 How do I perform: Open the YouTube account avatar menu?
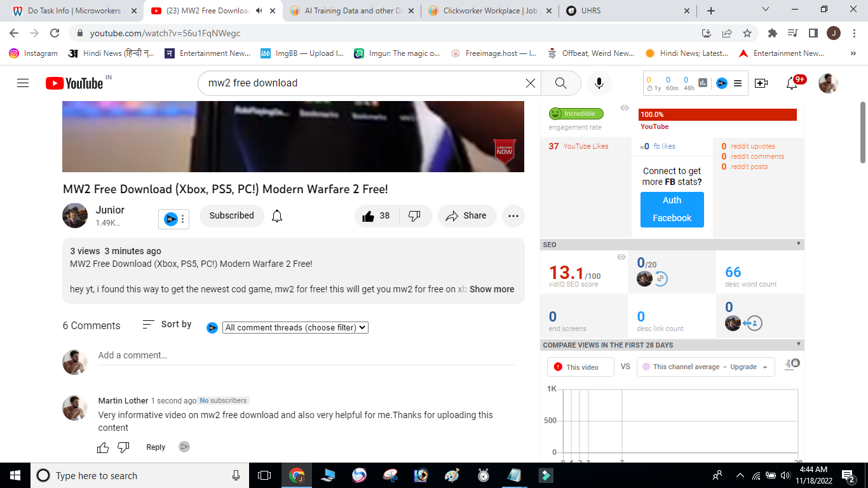[829, 83]
